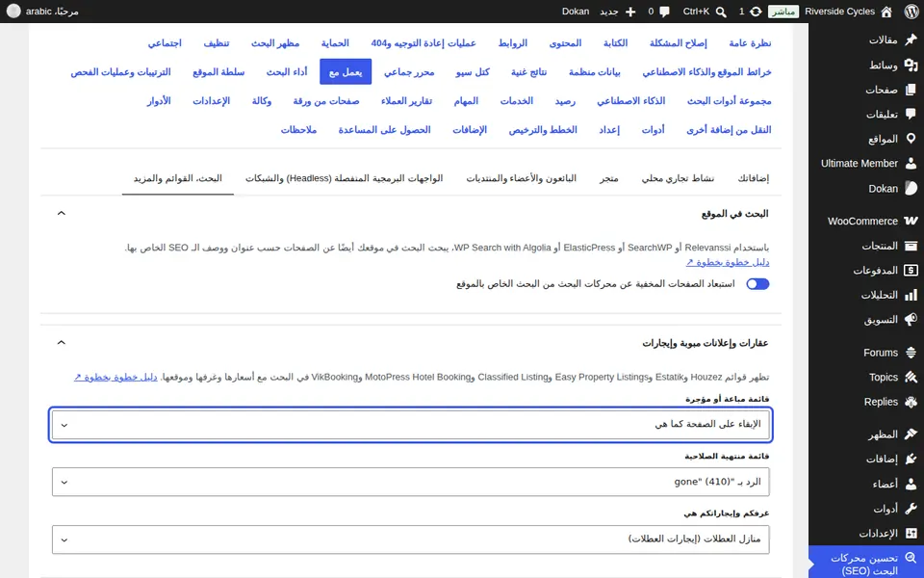Click the Forums sidebar icon

pos(911,353)
